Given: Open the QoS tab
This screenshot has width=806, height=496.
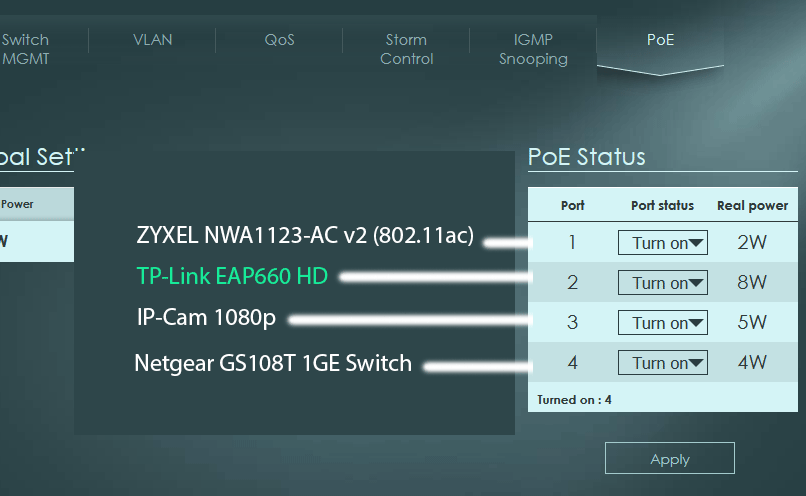Looking at the screenshot, I should [x=279, y=40].
